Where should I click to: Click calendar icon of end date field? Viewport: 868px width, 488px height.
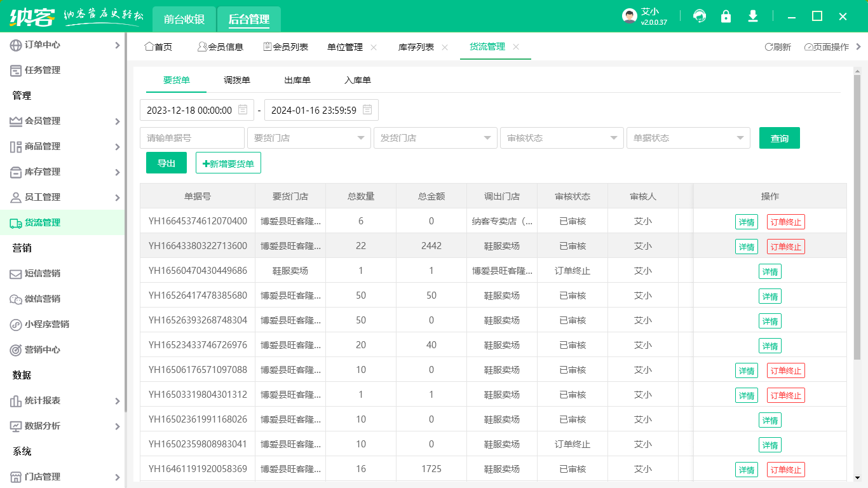click(367, 110)
